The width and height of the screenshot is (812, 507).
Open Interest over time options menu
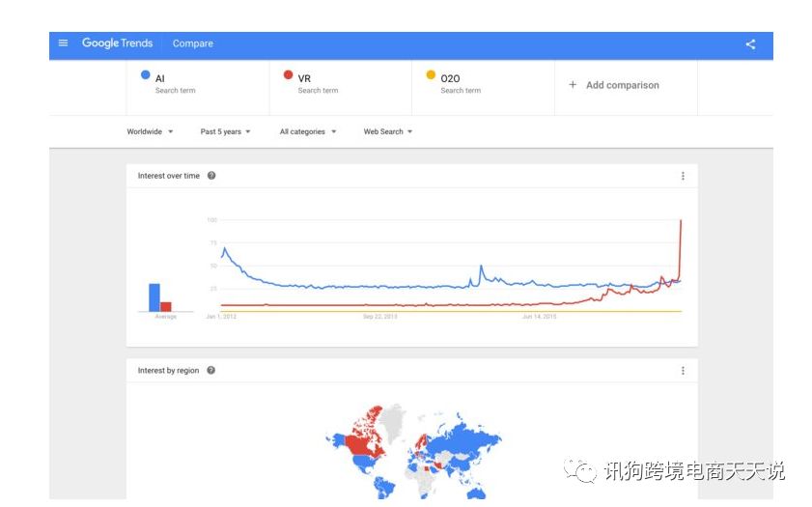(x=683, y=176)
